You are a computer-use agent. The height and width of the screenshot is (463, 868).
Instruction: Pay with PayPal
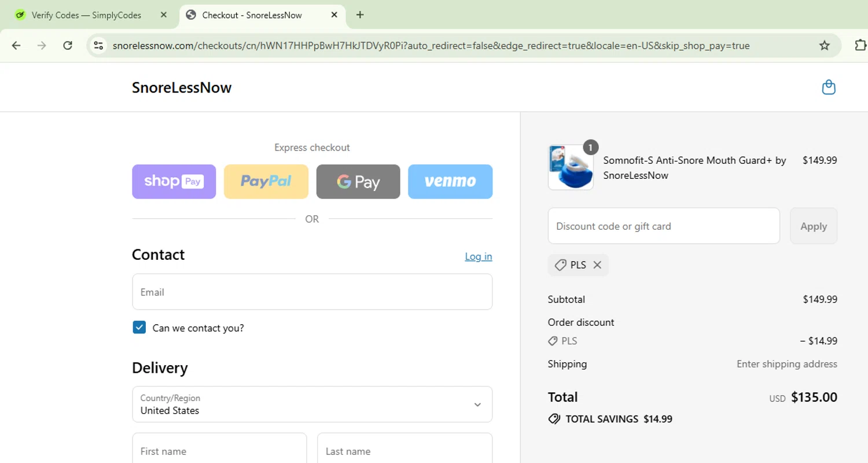click(x=266, y=182)
